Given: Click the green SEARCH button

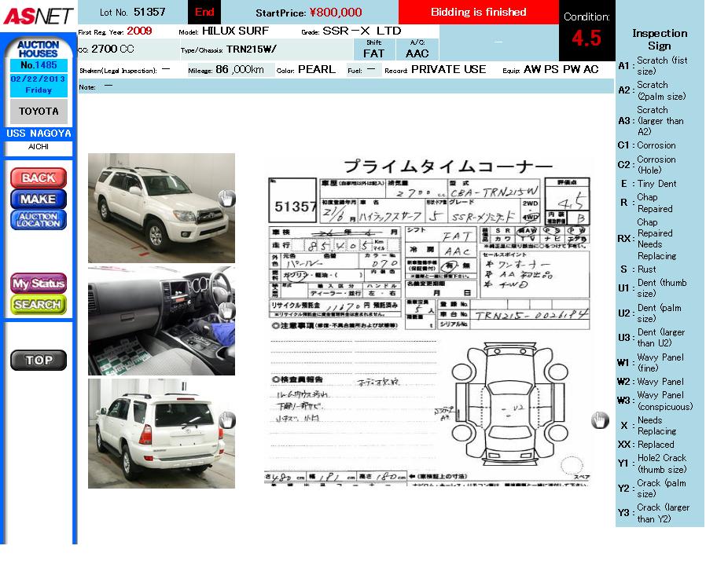Looking at the screenshot, I should [x=38, y=305].
